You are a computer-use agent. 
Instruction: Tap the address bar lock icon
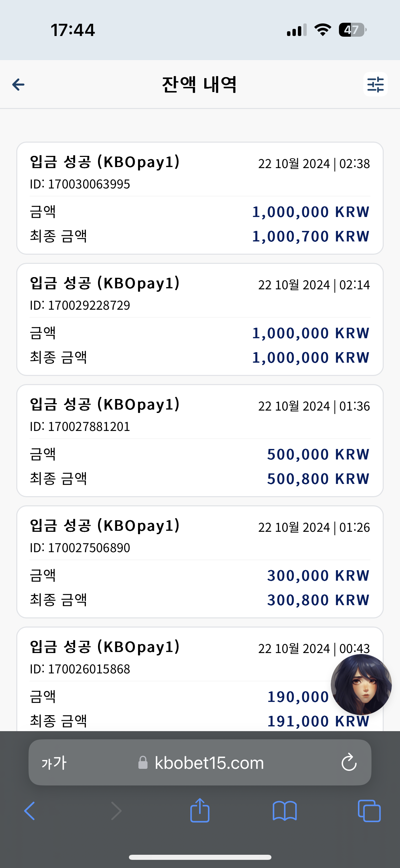coord(143,762)
